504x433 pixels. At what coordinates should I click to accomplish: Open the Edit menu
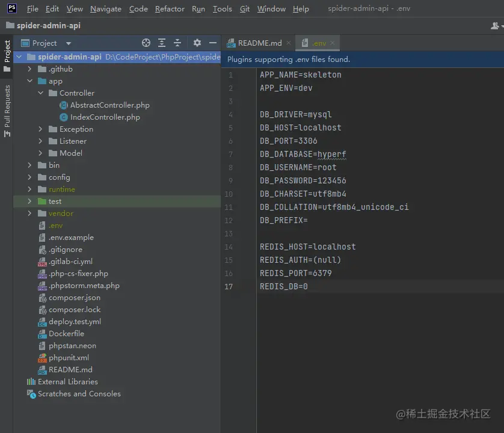(52, 8)
